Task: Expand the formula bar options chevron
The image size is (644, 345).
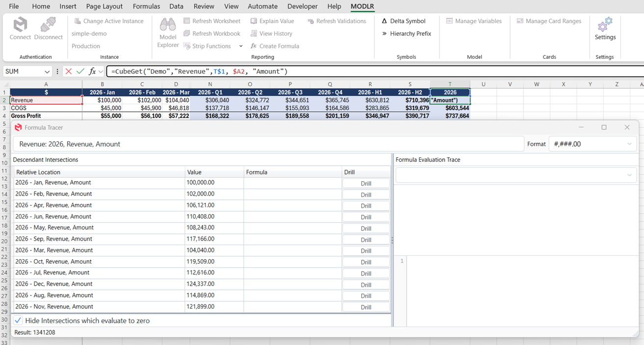Action: 101,72
